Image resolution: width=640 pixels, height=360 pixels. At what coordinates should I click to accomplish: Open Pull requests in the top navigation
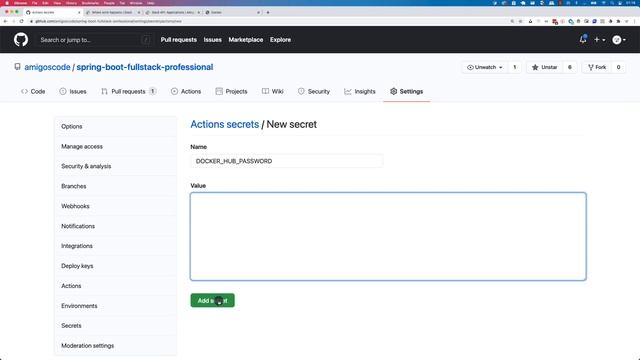[x=178, y=40]
